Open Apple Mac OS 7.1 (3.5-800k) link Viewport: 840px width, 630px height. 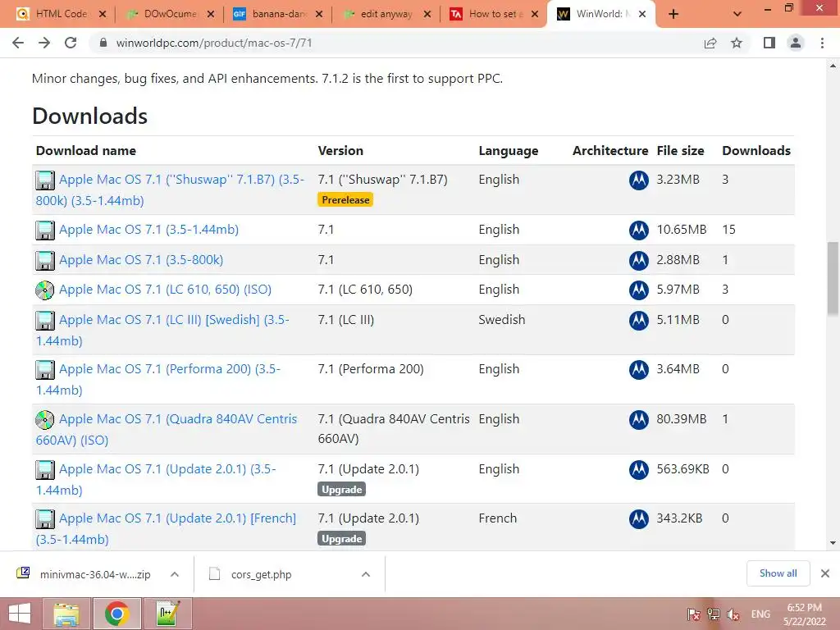(x=141, y=260)
